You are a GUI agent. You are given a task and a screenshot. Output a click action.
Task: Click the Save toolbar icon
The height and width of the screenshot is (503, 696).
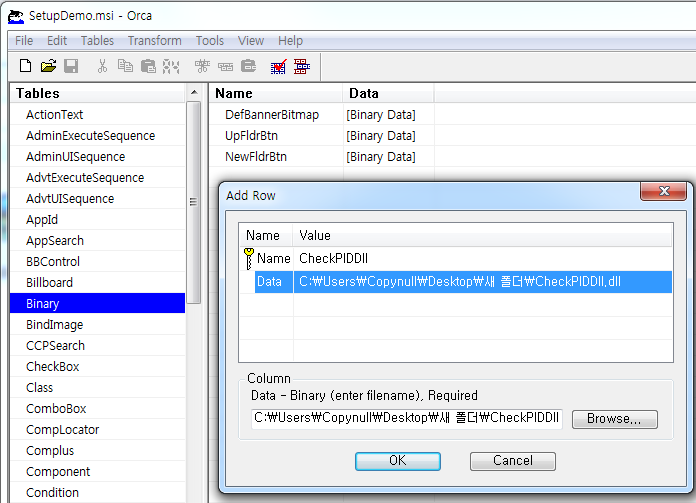click(71, 66)
